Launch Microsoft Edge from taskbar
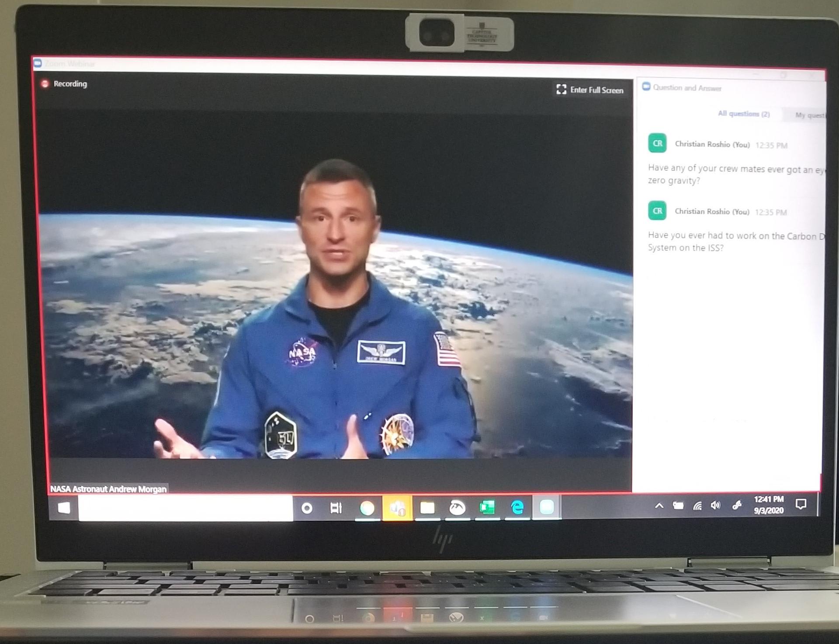 click(x=517, y=507)
